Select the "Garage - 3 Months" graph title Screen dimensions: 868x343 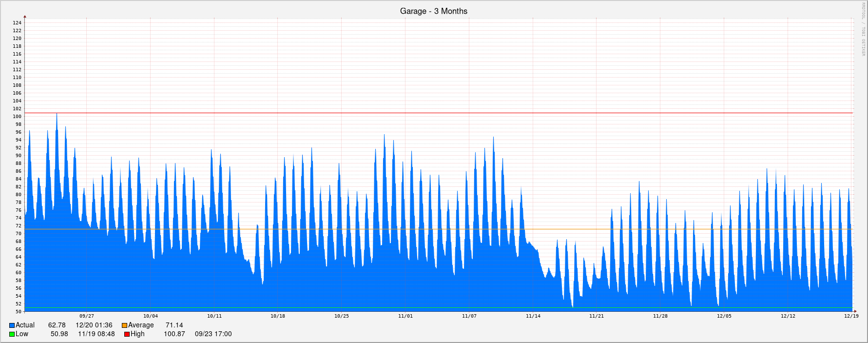(433, 11)
